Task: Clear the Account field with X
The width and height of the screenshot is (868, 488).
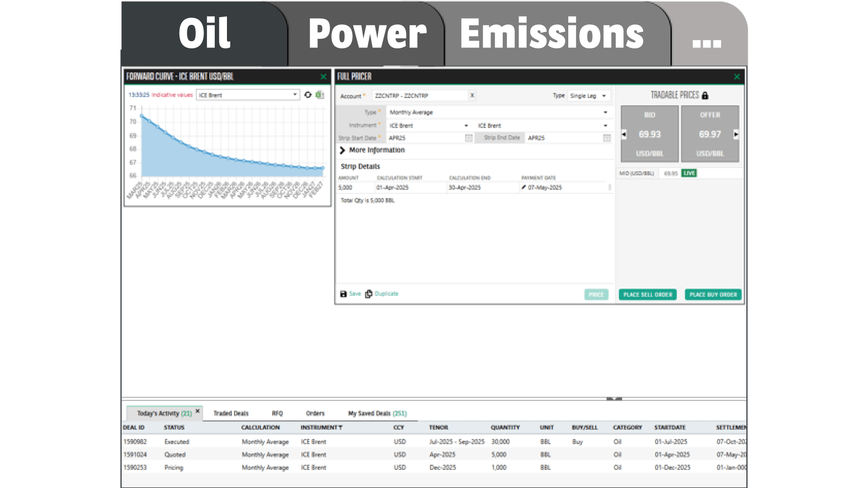Action: pos(472,95)
